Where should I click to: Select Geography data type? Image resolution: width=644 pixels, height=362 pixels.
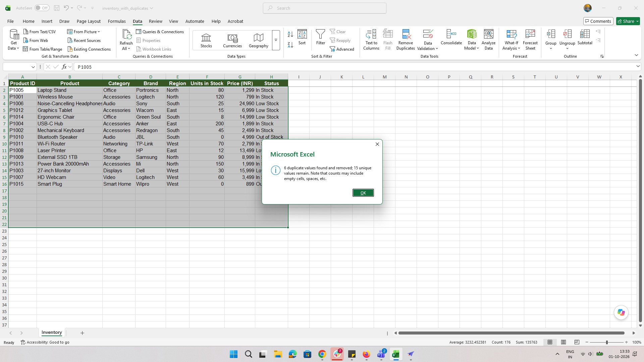pyautogui.click(x=258, y=41)
